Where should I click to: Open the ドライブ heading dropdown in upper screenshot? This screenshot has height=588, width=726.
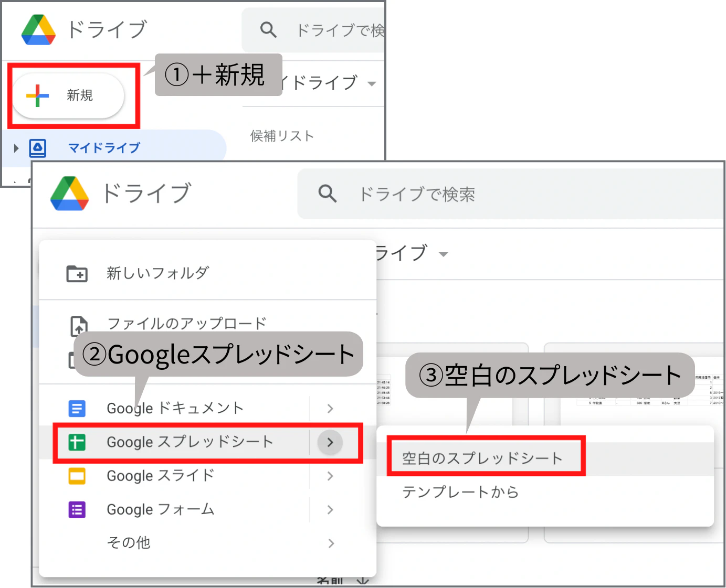click(372, 84)
